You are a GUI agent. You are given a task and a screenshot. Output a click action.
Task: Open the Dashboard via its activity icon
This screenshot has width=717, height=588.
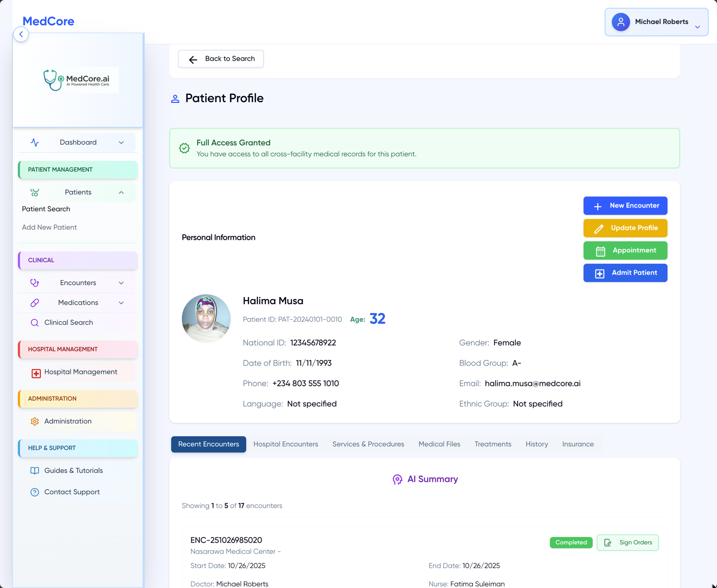click(x=35, y=142)
